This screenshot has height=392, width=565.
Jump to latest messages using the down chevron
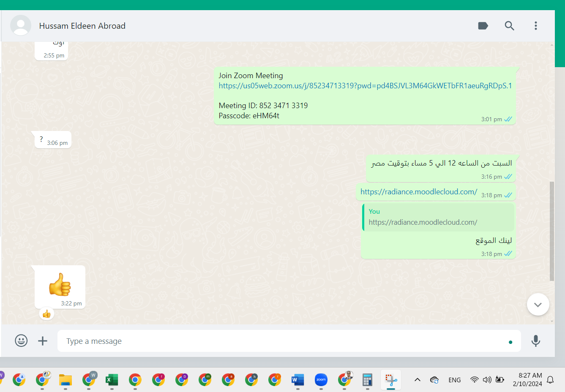[538, 305]
